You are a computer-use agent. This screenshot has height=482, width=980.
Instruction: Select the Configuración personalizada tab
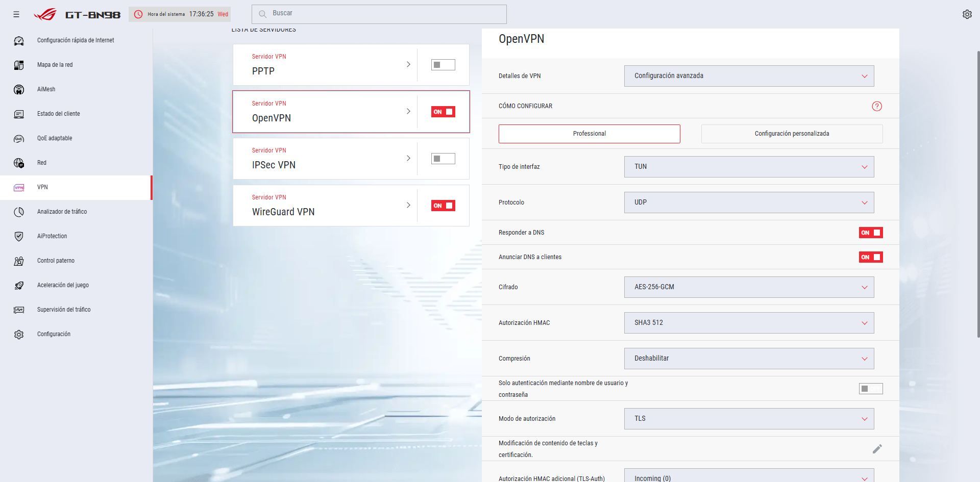pyautogui.click(x=792, y=134)
